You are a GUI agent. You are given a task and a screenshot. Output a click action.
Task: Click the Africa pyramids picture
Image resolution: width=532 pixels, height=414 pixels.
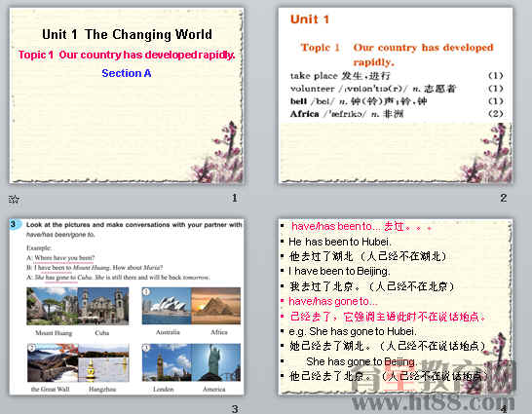pos(216,306)
